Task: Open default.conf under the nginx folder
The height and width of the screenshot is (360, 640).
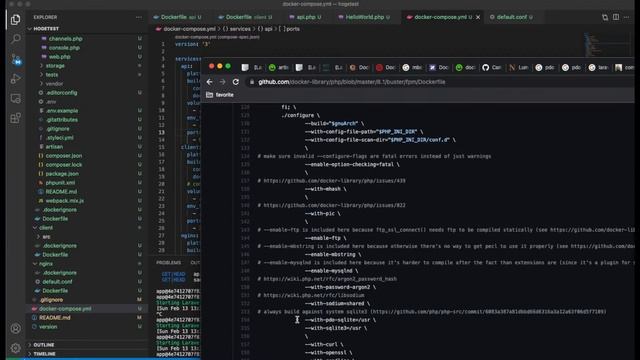Action: [x=57, y=282]
